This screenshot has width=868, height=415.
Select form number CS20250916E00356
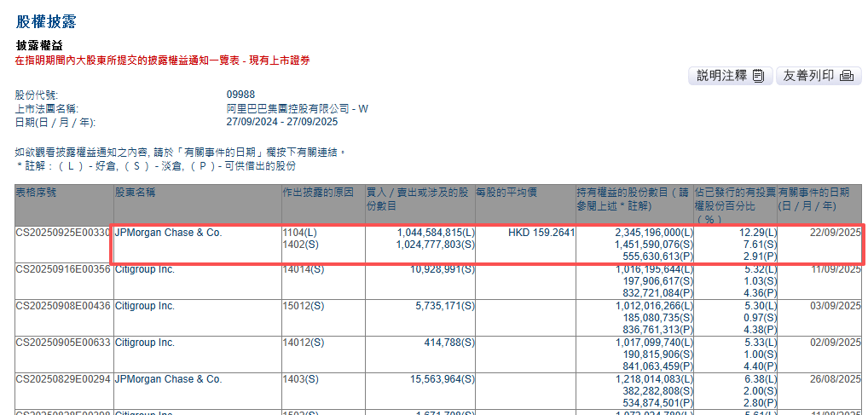click(64, 269)
